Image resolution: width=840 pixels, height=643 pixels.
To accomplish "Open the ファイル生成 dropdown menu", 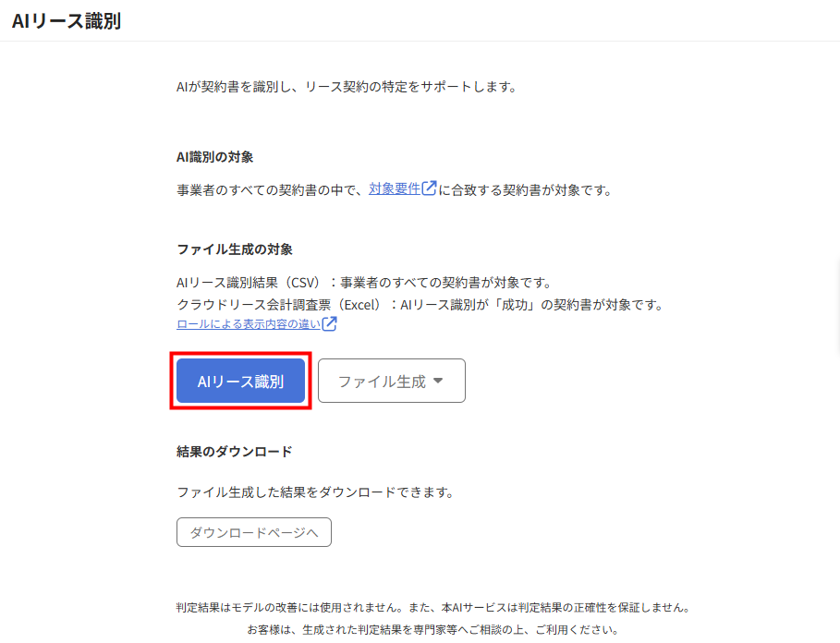I will coord(392,381).
